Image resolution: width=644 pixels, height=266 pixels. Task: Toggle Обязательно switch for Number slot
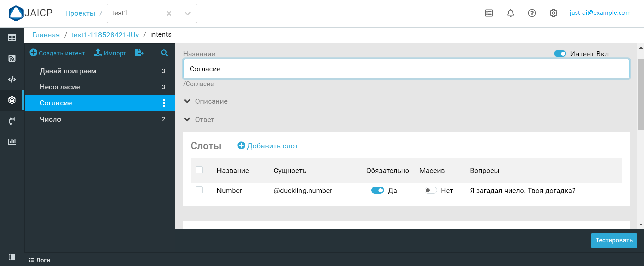(x=377, y=190)
